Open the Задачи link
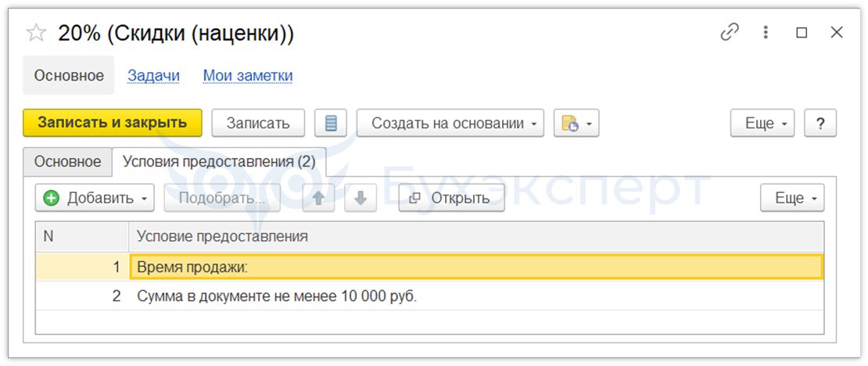Viewport: 868px width, 366px height. [153, 75]
